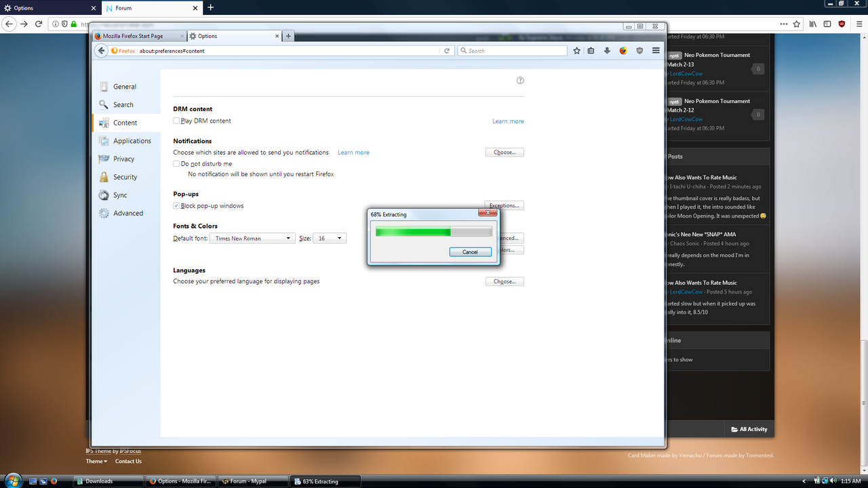This screenshot has width=868, height=488.
Task: Click the Downloads arrow icon in the toolbar
Action: click(x=607, y=50)
